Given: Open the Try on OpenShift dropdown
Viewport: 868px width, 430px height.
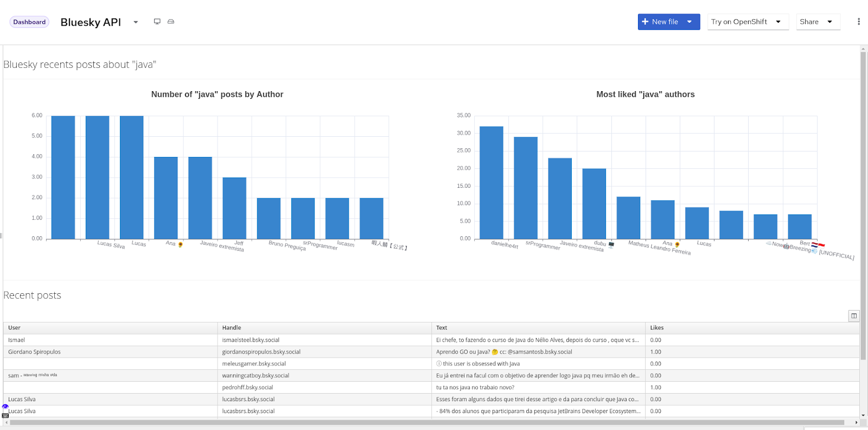Looking at the screenshot, I should coord(748,22).
